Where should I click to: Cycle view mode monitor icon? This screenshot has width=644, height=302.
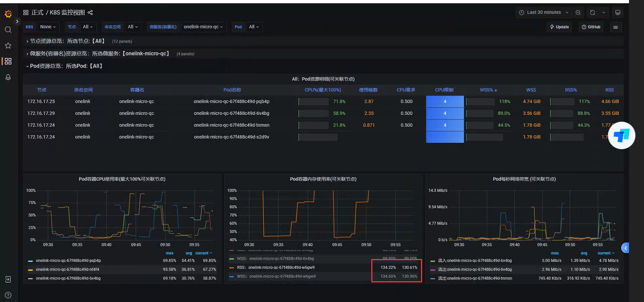(x=618, y=13)
